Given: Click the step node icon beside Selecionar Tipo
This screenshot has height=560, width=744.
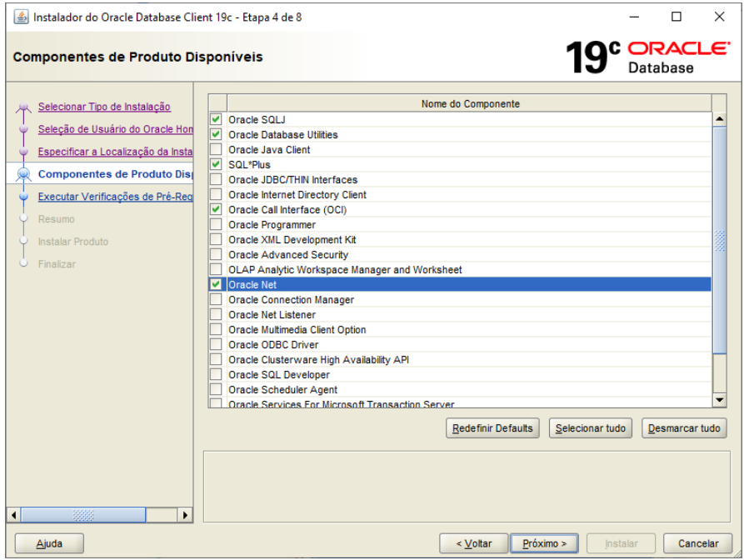Looking at the screenshot, I should tap(23, 107).
